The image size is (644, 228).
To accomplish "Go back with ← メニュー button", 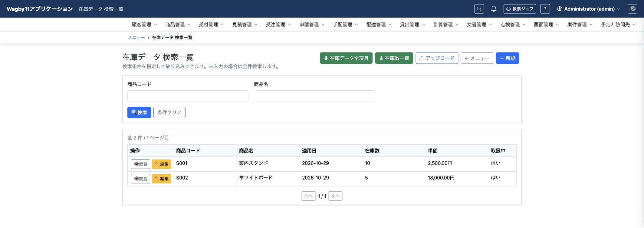I will (x=477, y=58).
